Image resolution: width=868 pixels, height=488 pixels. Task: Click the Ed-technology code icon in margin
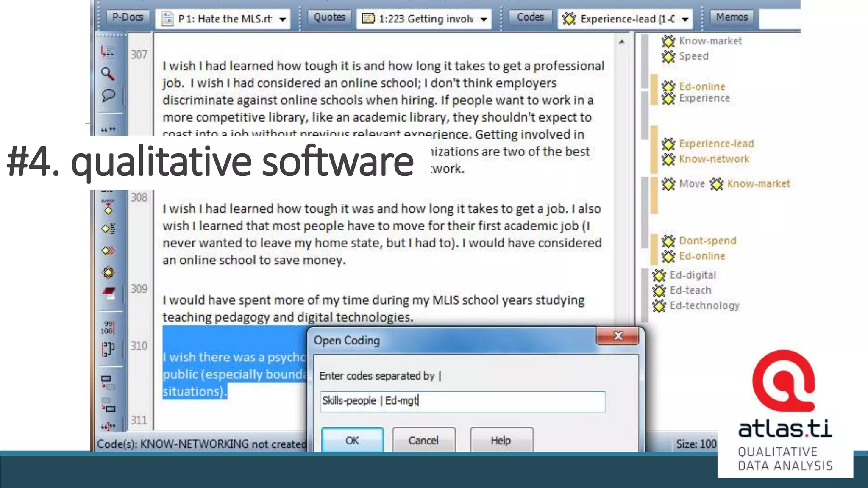click(659, 306)
